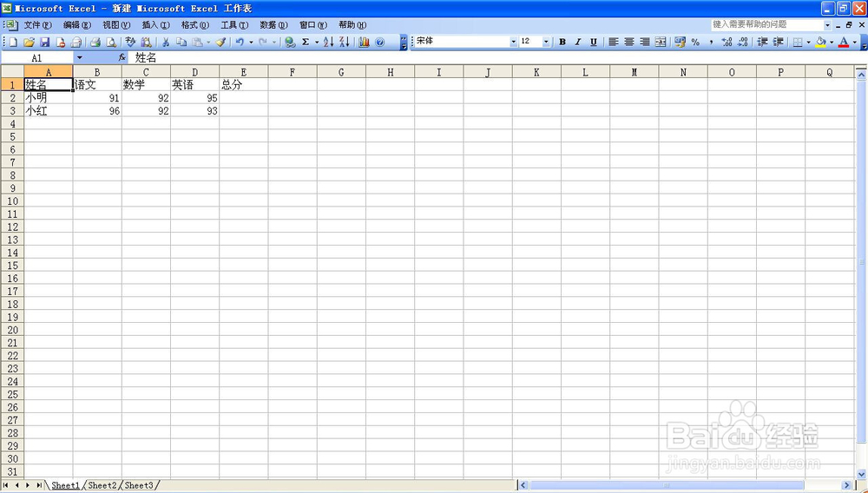The image size is (868, 493).
Task: Launch the Chart Wizard icon
Action: tap(364, 42)
